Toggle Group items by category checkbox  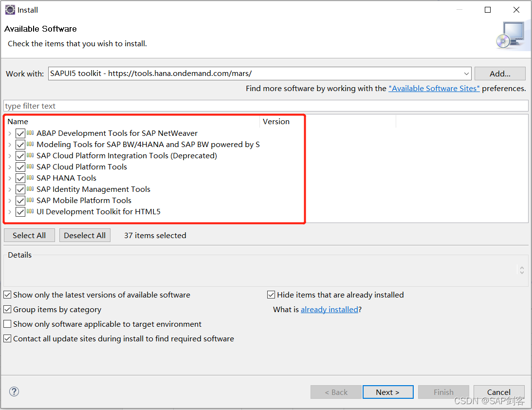(7, 309)
